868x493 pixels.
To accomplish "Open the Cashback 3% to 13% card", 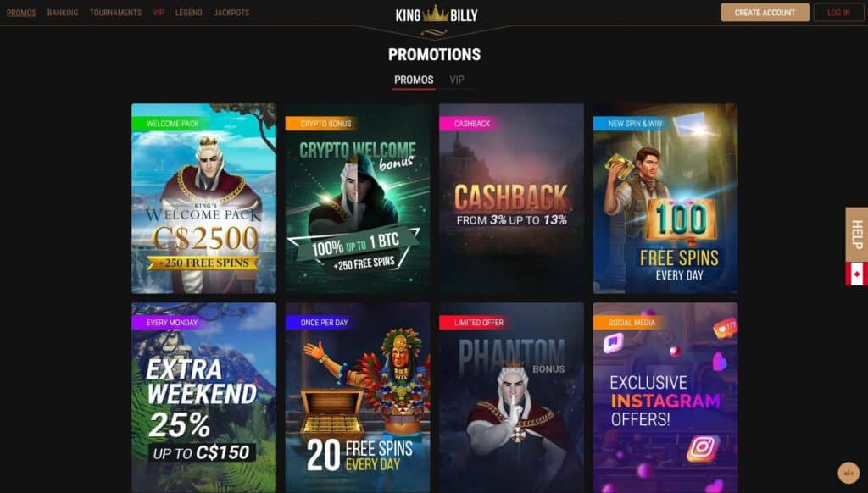I will coord(511,198).
